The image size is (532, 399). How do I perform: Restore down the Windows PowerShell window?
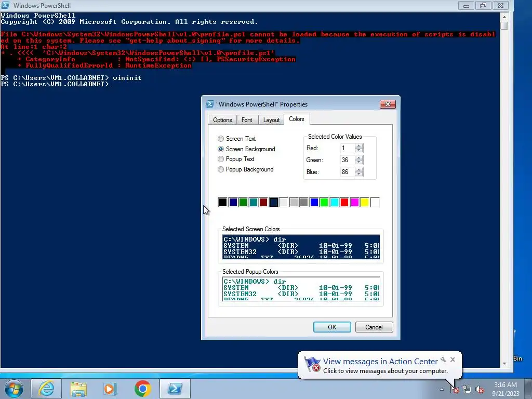(x=483, y=5)
